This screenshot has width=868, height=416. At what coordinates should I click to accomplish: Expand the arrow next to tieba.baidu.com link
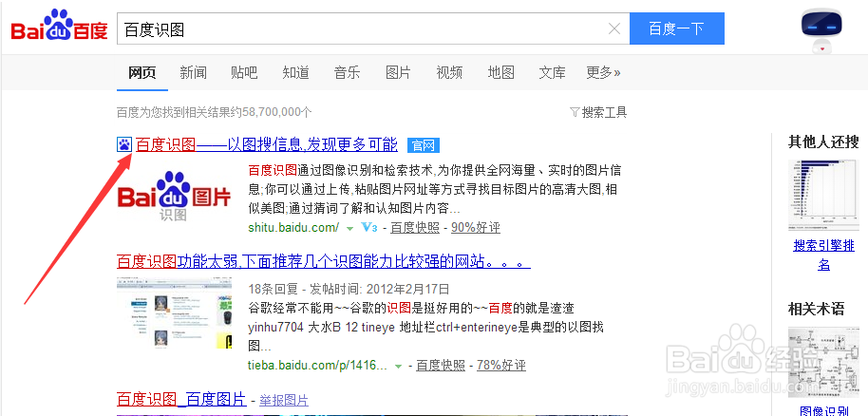pos(398,367)
